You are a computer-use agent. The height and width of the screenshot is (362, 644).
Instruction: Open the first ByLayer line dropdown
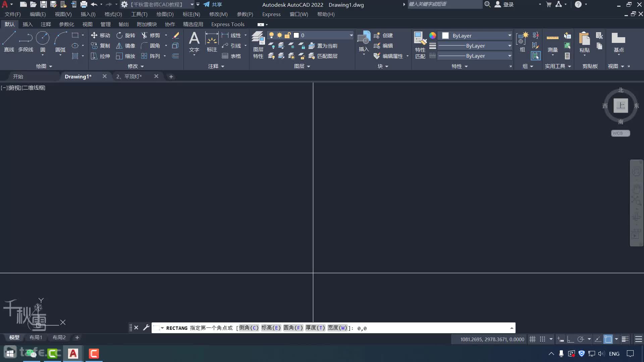coord(509,46)
